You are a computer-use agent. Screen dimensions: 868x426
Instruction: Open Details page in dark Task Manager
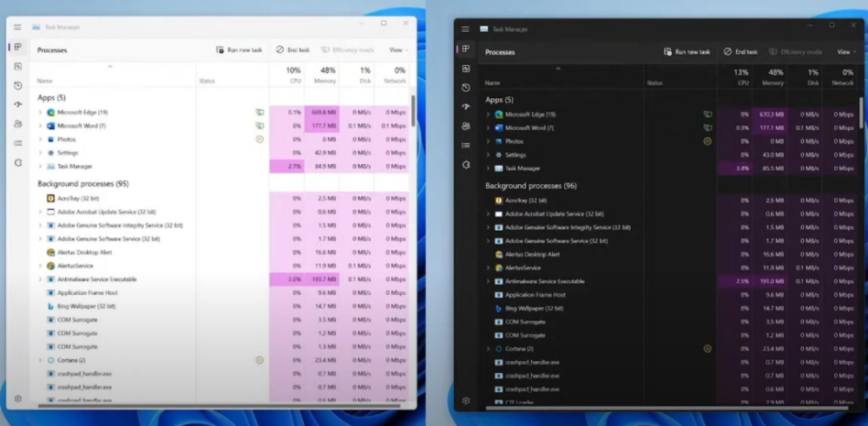(x=465, y=146)
